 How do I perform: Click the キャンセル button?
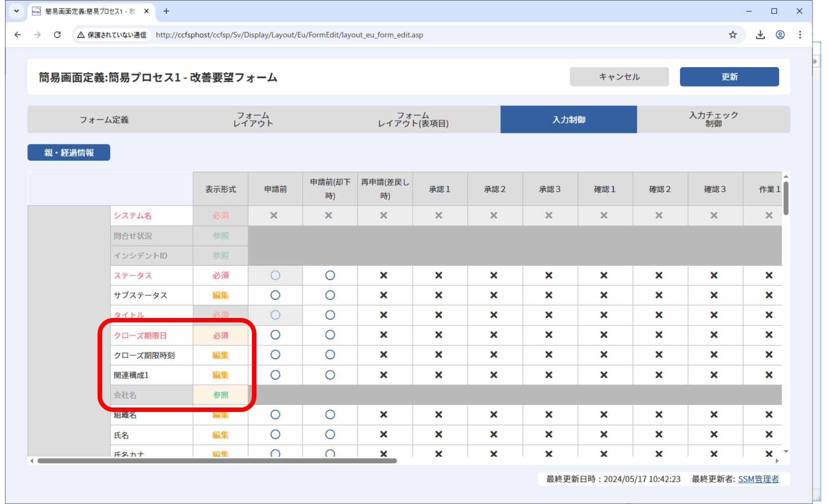point(619,77)
